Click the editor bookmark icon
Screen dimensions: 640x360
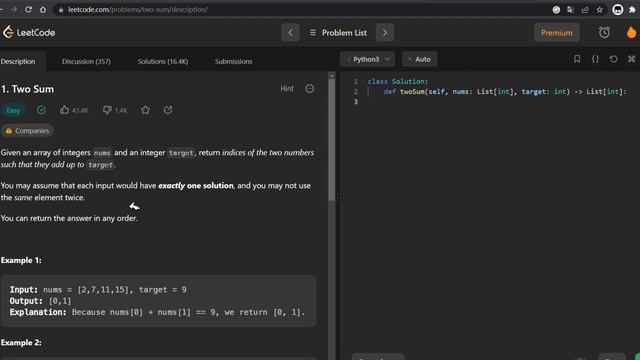click(577, 59)
